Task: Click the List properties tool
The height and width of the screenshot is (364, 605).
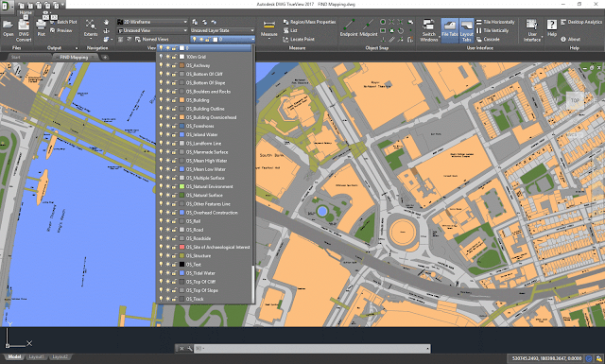Action: click(290, 30)
